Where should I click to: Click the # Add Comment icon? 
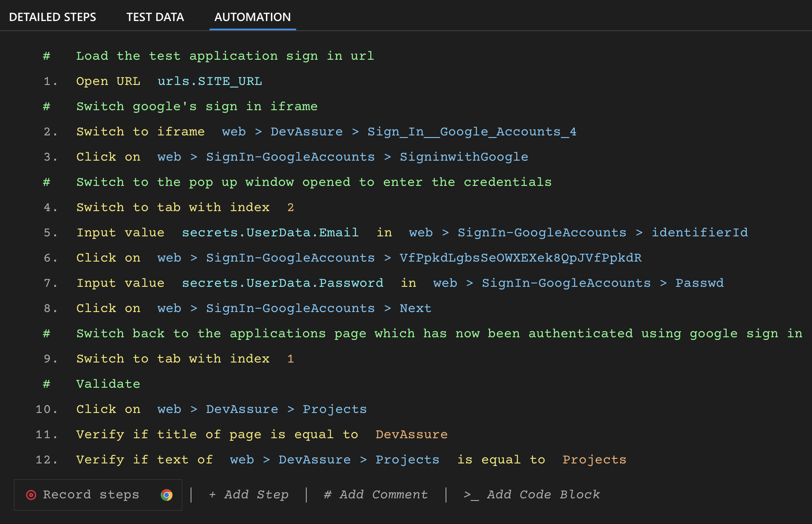[328, 495]
